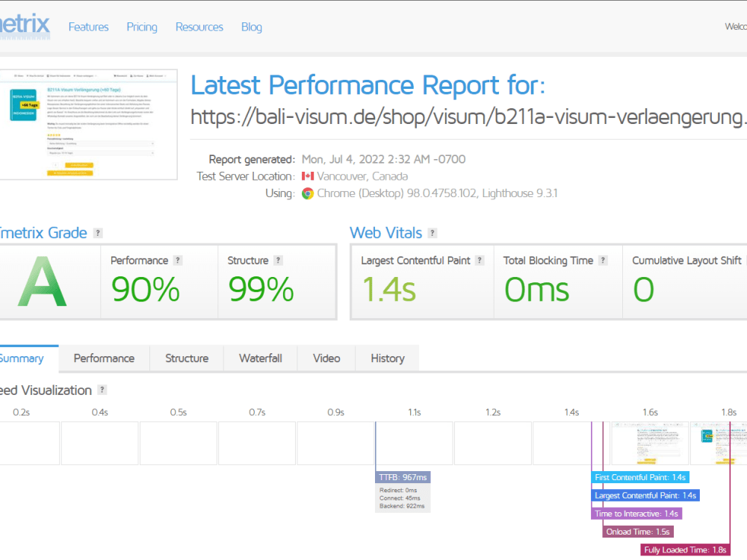Click the 1.1s filmstrip frame
Viewport: 747px width, 560px height.
[x=414, y=443]
